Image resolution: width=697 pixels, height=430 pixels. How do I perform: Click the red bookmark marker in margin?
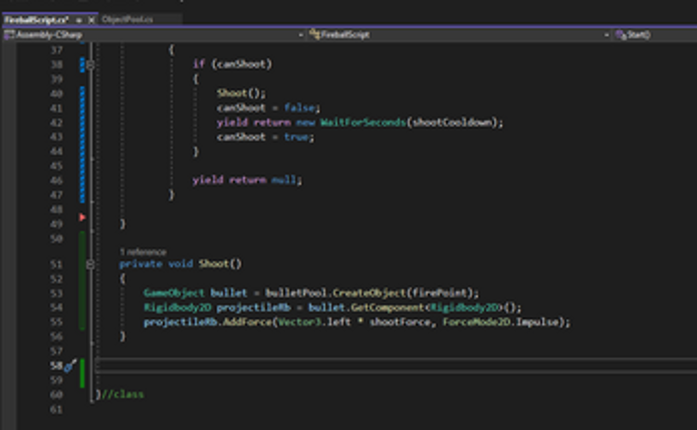click(82, 216)
